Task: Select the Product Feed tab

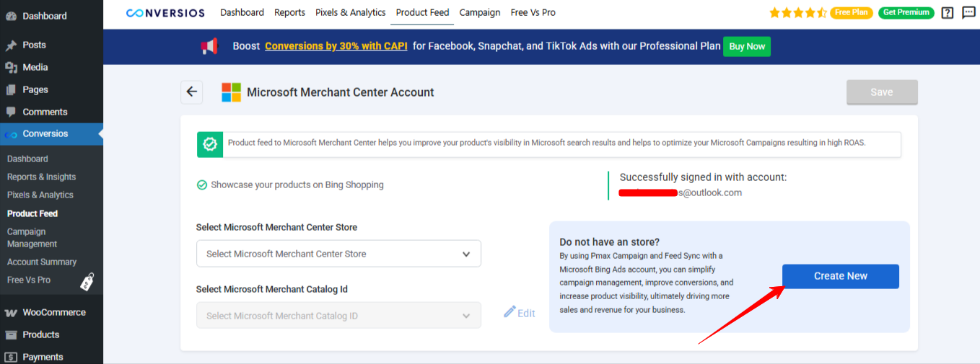Action: [423, 12]
